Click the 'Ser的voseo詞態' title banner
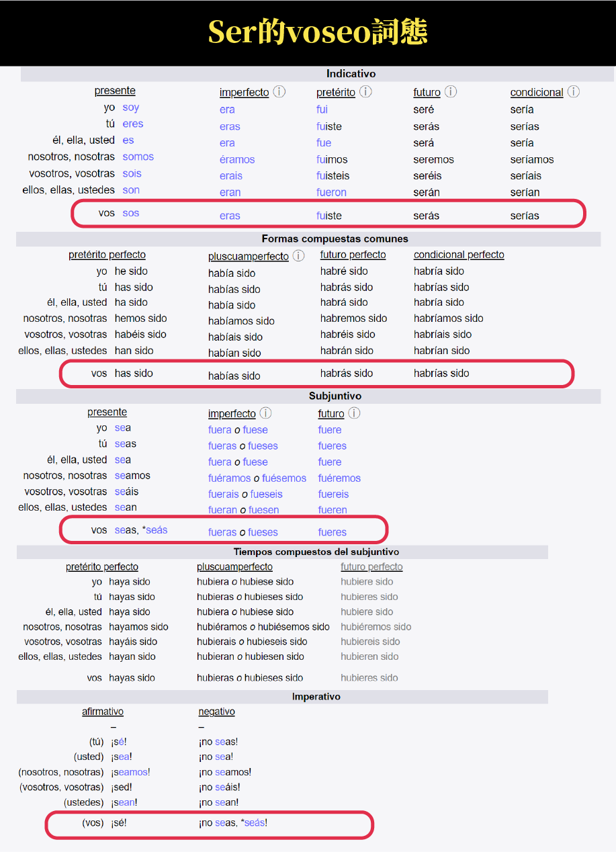The height and width of the screenshot is (852, 616). click(317, 32)
